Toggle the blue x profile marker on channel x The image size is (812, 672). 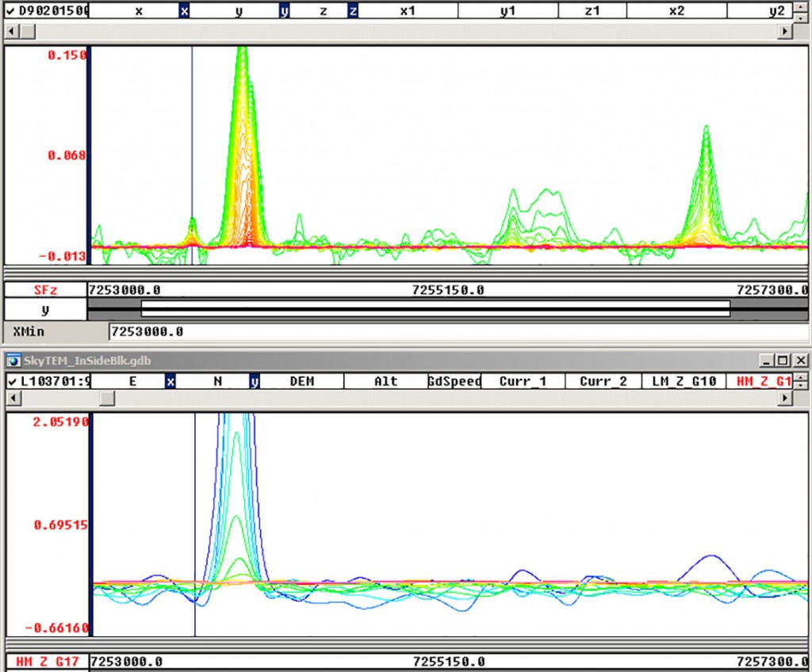184,10
